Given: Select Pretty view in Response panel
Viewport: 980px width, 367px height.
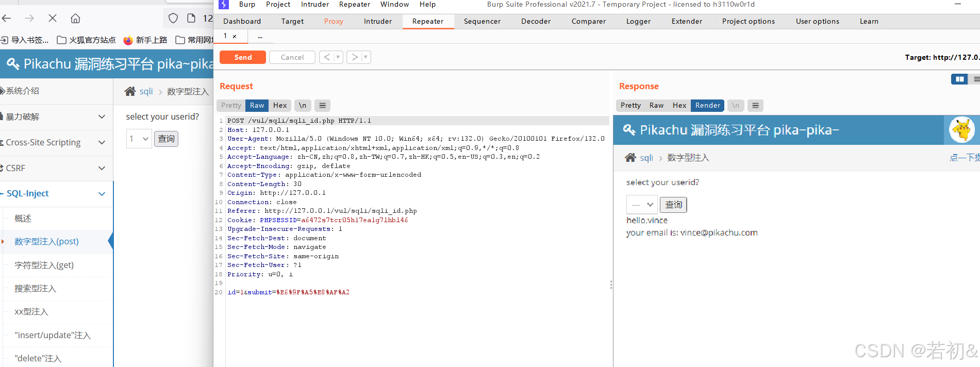Looking at the screenshot, I should coord(630,105).
